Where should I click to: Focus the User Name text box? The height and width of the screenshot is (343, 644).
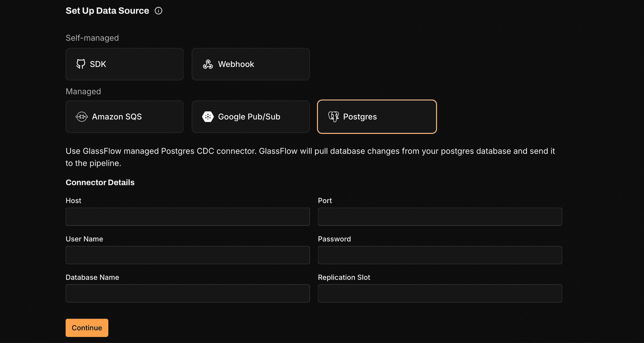coord(187,255)
